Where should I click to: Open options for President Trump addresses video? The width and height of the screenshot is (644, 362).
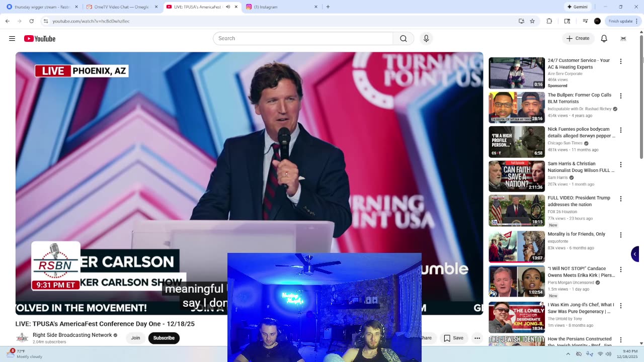pos(621,199)
